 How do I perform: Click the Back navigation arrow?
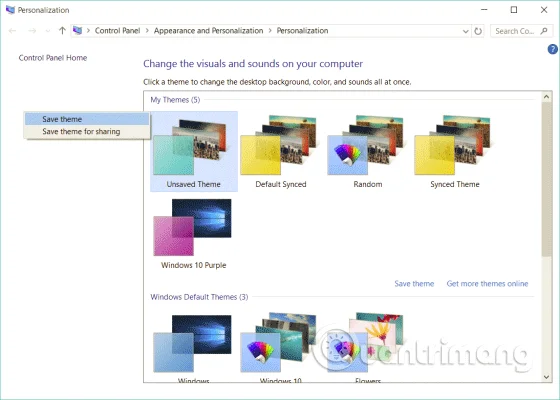12,31
